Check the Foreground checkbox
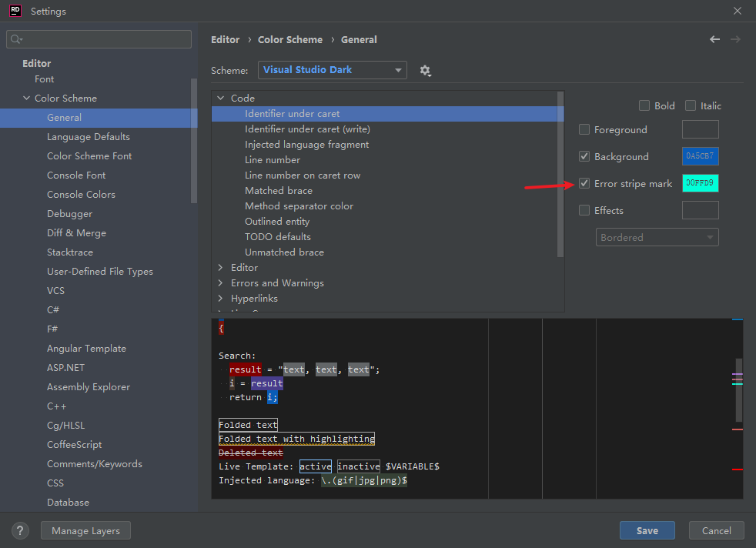Screen dimensions: 756x548 click(x=584, y=129)
